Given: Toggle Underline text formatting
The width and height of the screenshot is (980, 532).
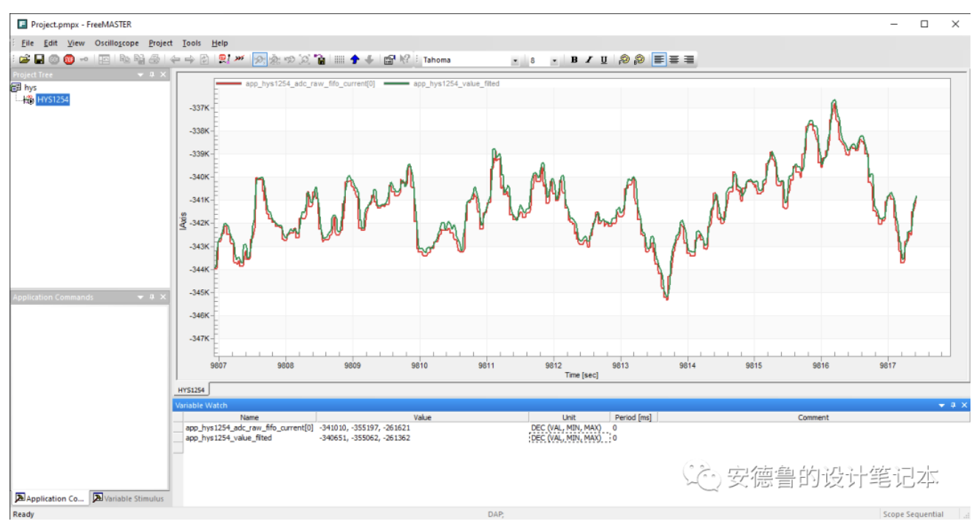Looking at the screenshot, I should (603, 60).
